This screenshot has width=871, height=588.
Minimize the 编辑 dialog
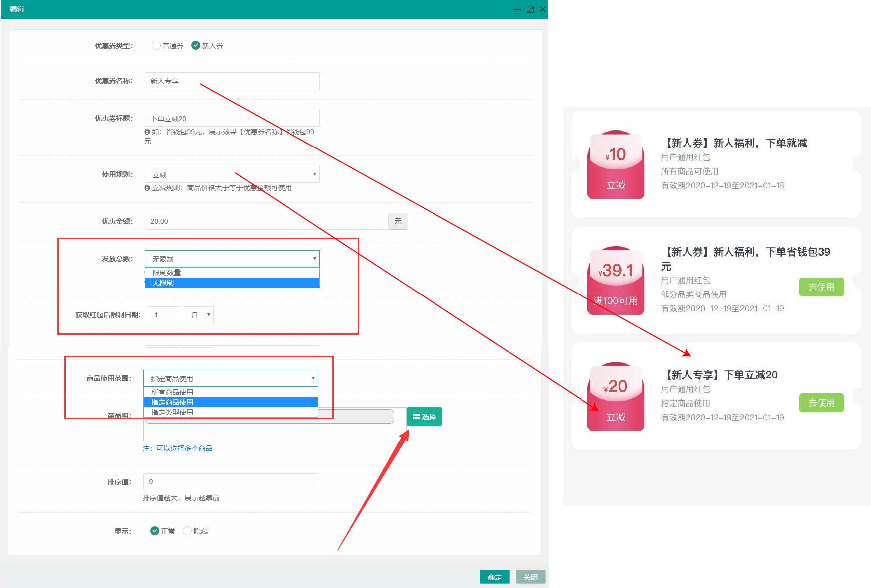517,9
